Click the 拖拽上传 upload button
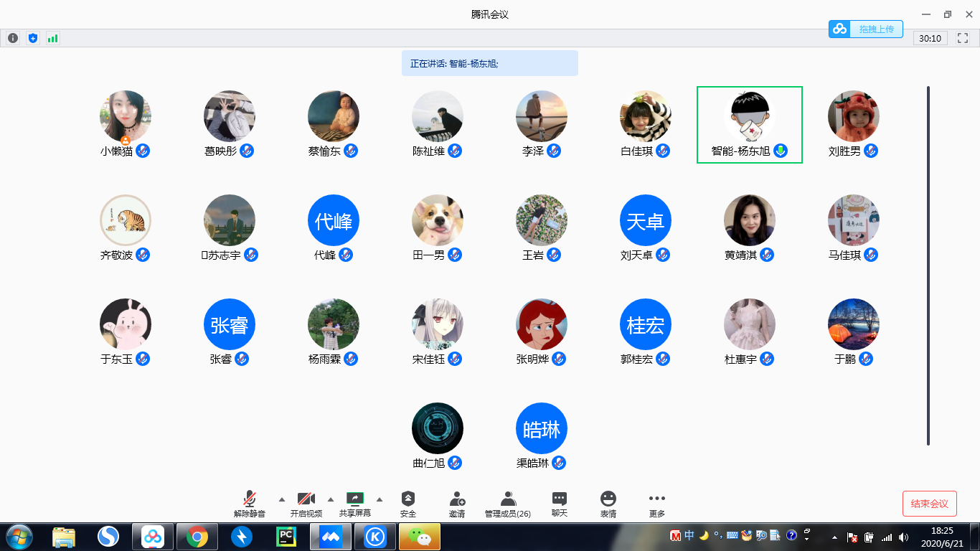This screenshot has width=980, height=551. pos(865,29)
